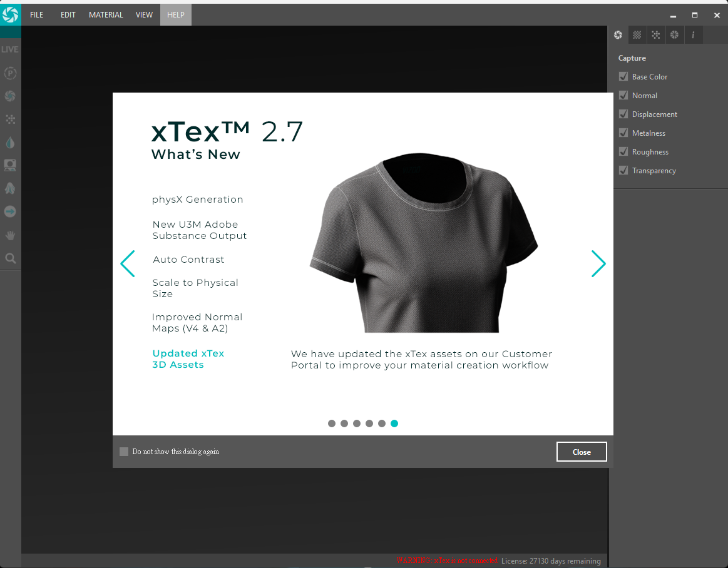Select 'New U3M Adobe Substance Output' entry
This screenshot has height=568, width=728.
[x=200, y=230]
